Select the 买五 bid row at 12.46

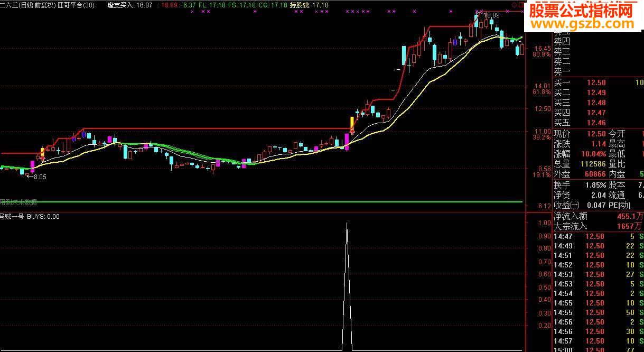[598, 123]
